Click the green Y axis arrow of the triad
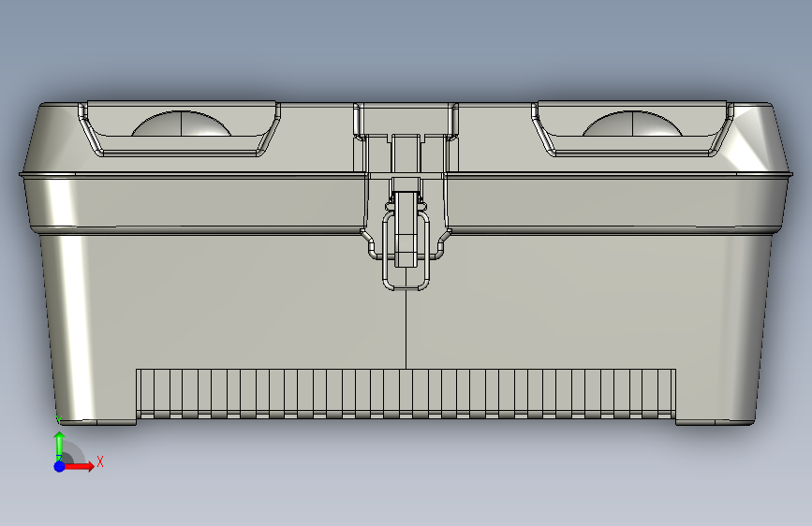The width and height of the screenshot is (812, 526). tap(60, 446)
